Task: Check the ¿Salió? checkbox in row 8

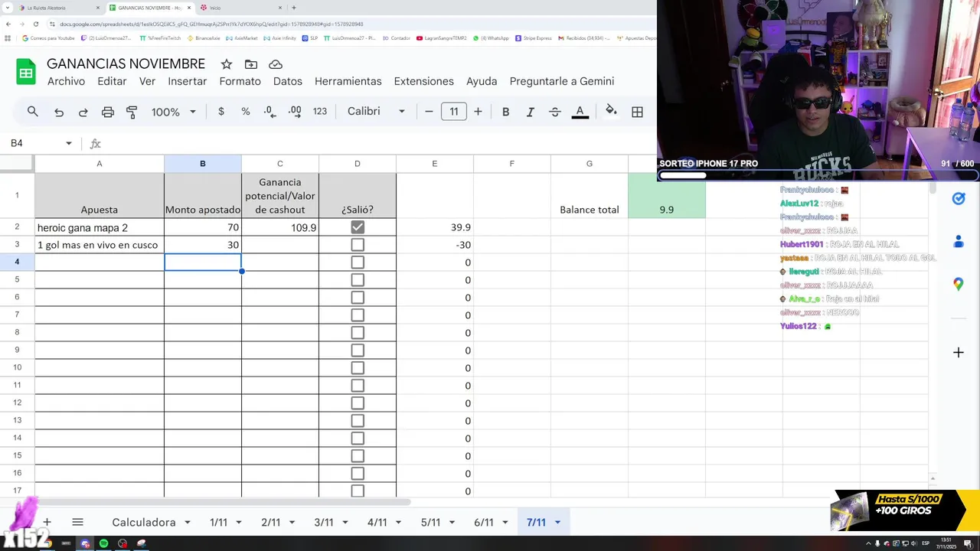Action: (358, 333)
